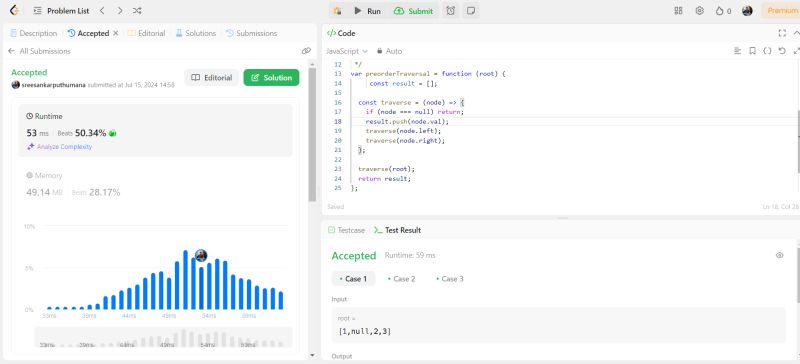Click the left panel scroll-down arrow
The height and width of the screenshot is (364, 800).
[x=312, y=355]
